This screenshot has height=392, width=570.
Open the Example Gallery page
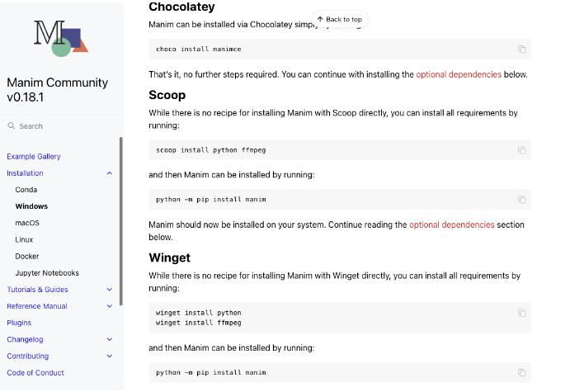(34, 156)
